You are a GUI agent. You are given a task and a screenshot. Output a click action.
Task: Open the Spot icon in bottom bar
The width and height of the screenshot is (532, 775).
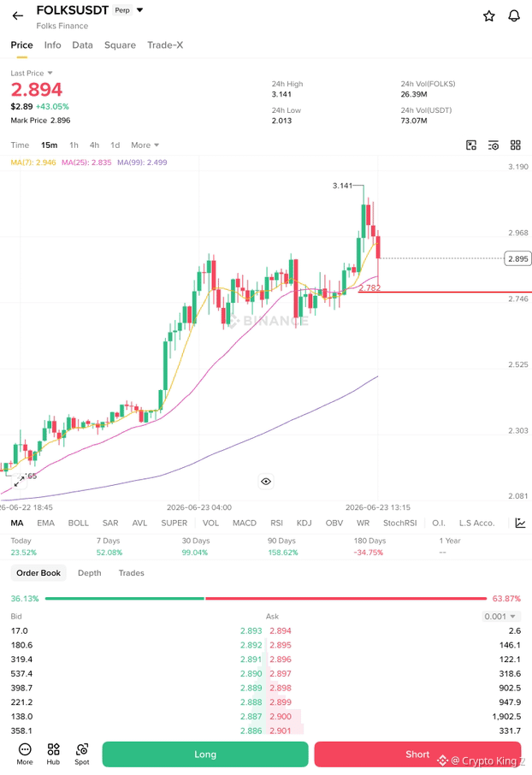(82, 754)
